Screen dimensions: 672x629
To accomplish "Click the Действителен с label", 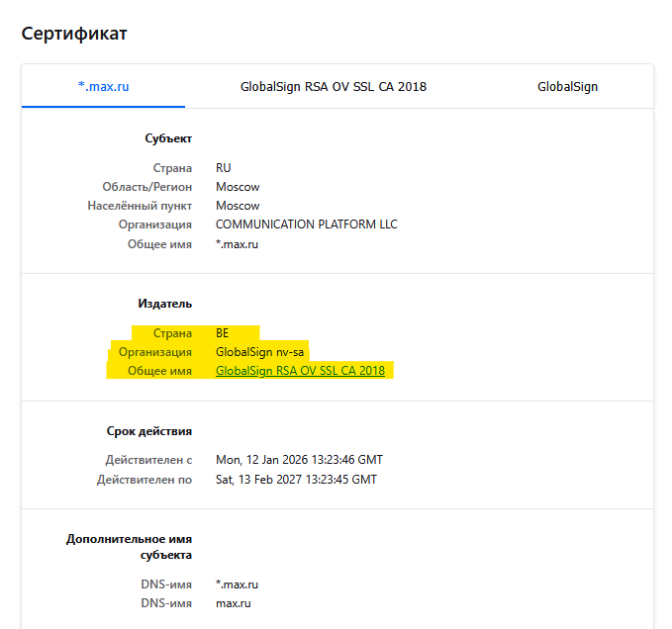I will 148,460.
